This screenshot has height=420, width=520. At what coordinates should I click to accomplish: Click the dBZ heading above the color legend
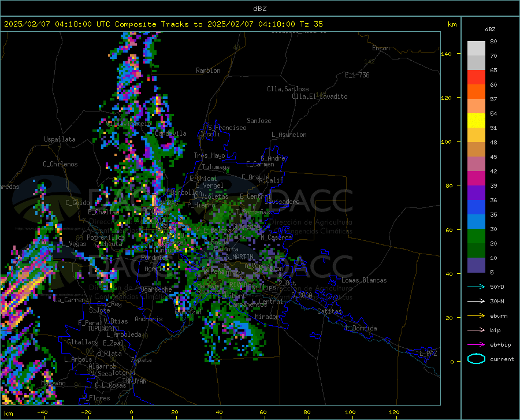pos(490,29)
